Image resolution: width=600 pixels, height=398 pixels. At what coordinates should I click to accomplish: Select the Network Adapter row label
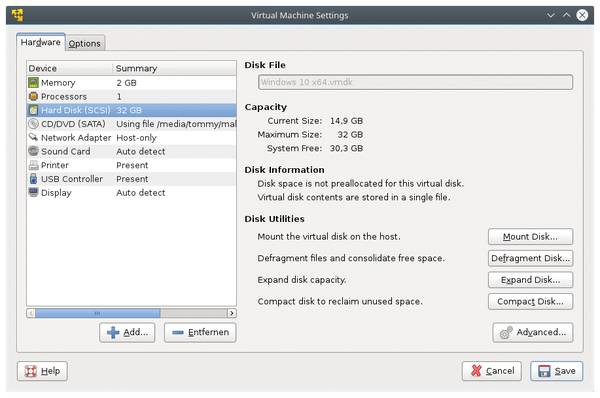[x=76, y=138]
